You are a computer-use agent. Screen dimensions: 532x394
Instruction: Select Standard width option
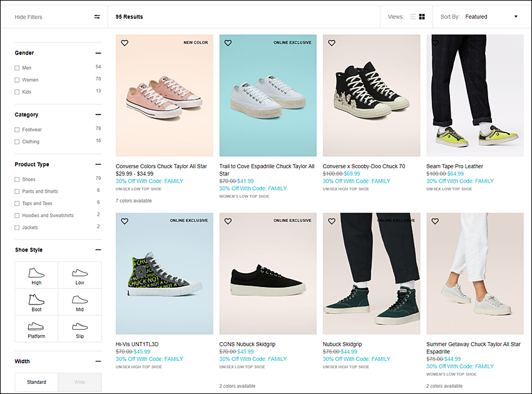(36, 382)
